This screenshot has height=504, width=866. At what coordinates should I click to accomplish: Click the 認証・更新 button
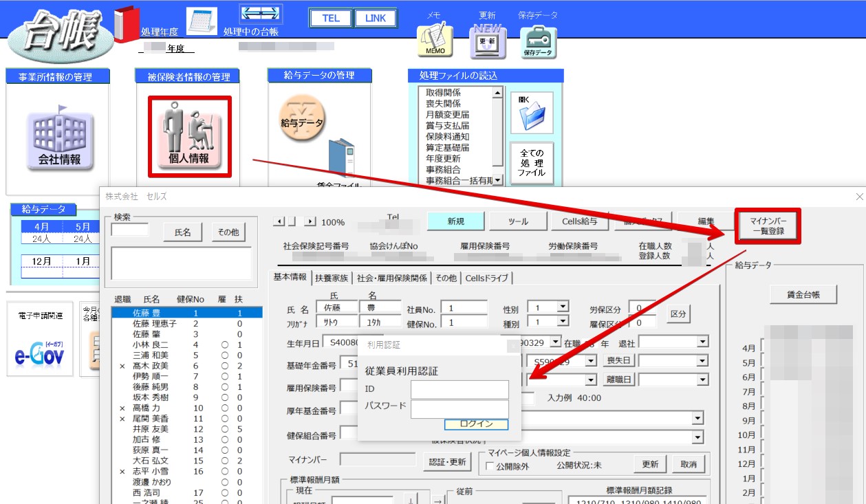click(x=448, y=462)
